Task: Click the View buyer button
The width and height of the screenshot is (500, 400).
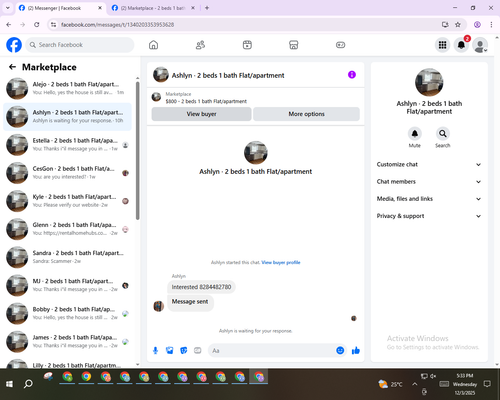Action: [x=201, y=114]
